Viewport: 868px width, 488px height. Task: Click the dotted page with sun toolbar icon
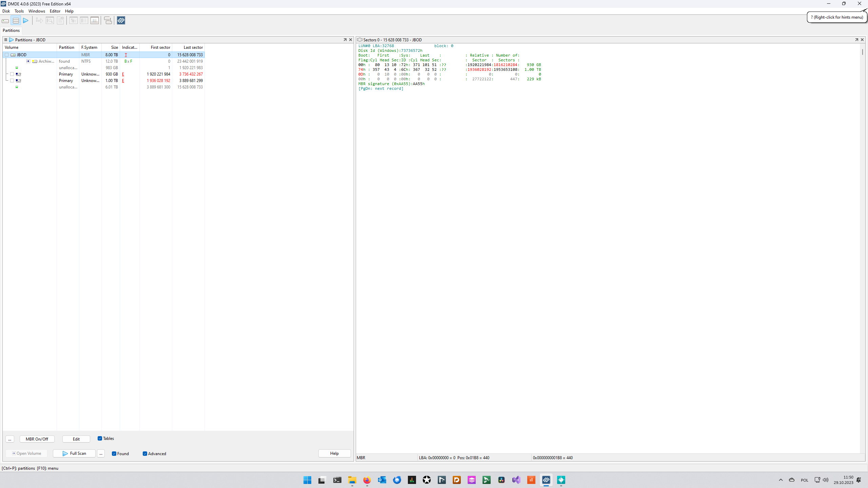[60, 21]
